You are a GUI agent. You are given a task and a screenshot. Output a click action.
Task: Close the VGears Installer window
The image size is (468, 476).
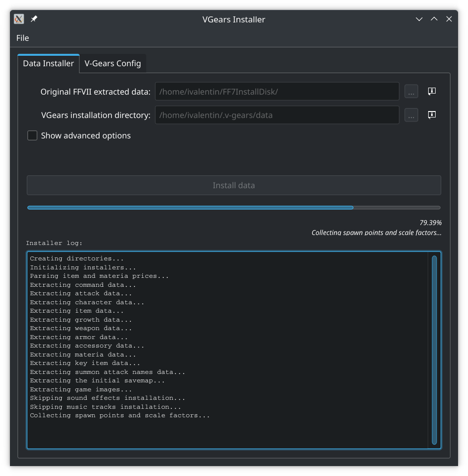click(449, 19)
